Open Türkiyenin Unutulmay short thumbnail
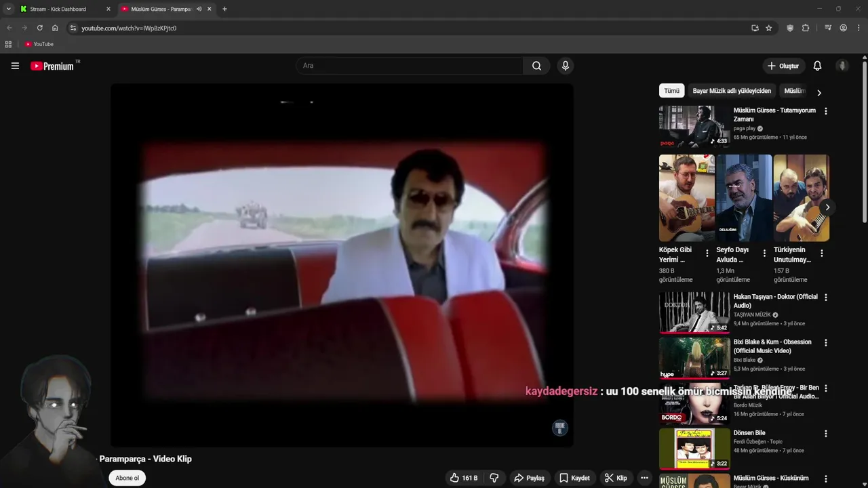 [x=801, y=198]
